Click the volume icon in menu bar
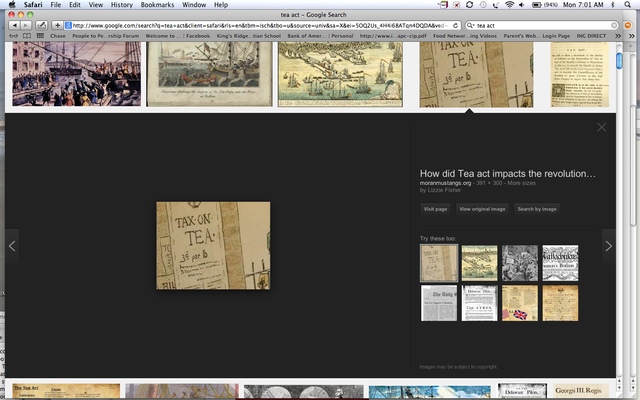 [522, 5]
